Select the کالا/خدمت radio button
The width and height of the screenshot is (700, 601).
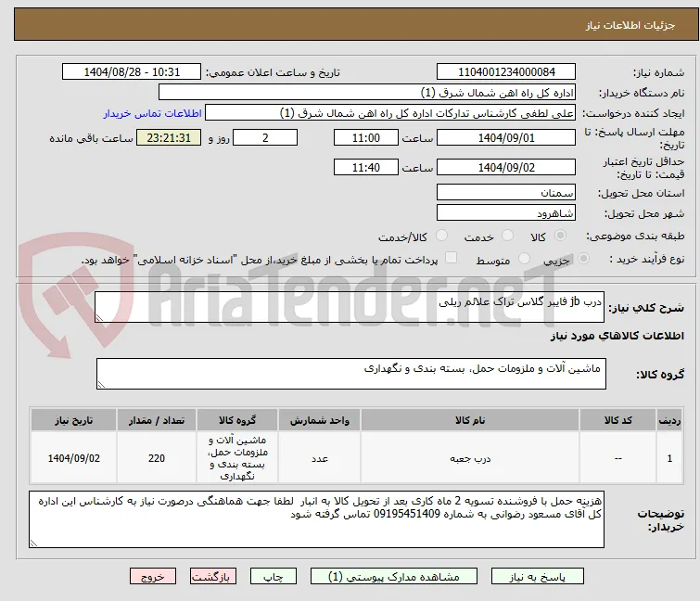[x=441, y=236]
